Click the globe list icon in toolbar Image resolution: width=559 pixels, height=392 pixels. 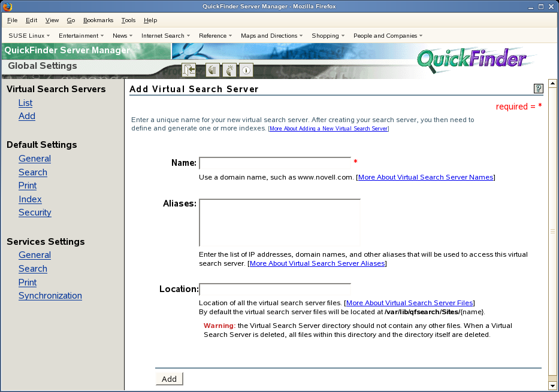click(212, 70)
